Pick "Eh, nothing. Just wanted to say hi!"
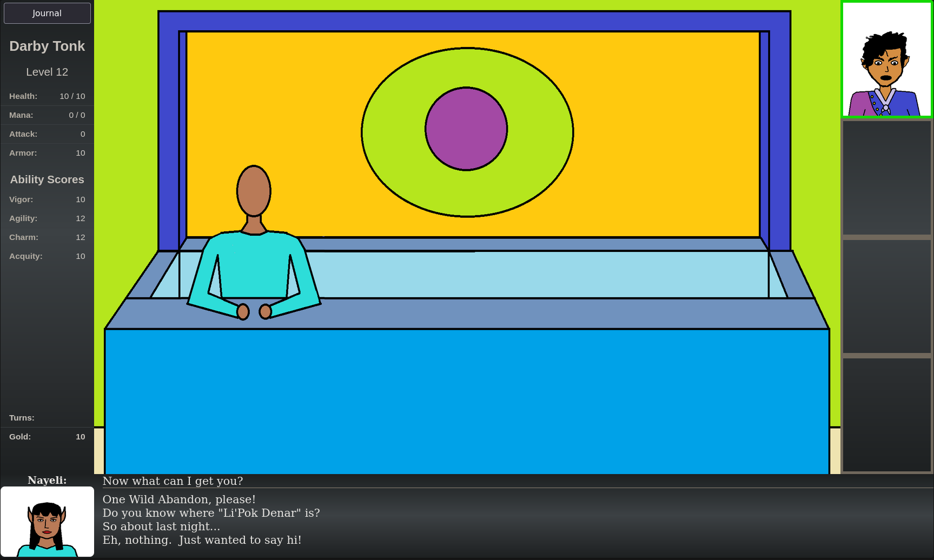This screenshot has height=560, width=934. coord(202,540)
